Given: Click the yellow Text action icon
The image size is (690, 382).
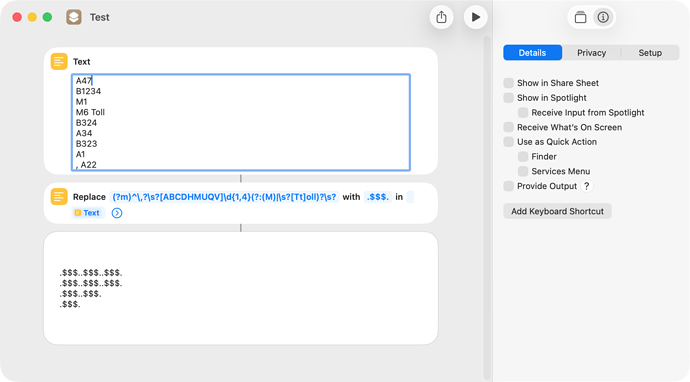Looking at the screenshot, I should (x=59, y=62).
